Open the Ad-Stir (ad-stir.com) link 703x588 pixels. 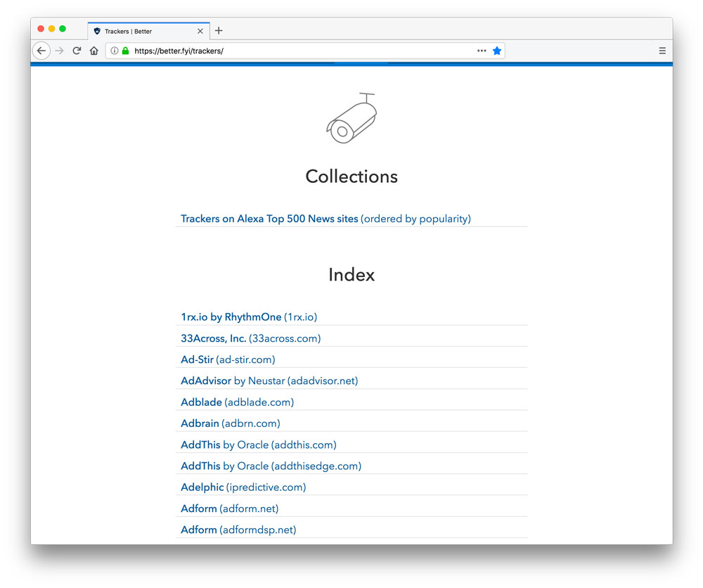pyautogui.click(x=228, y=359)
